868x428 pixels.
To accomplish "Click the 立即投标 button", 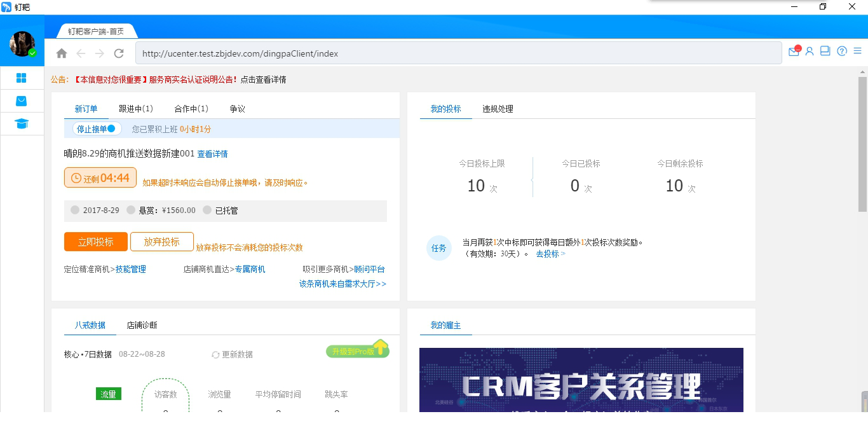I will [x=96, y=242].
